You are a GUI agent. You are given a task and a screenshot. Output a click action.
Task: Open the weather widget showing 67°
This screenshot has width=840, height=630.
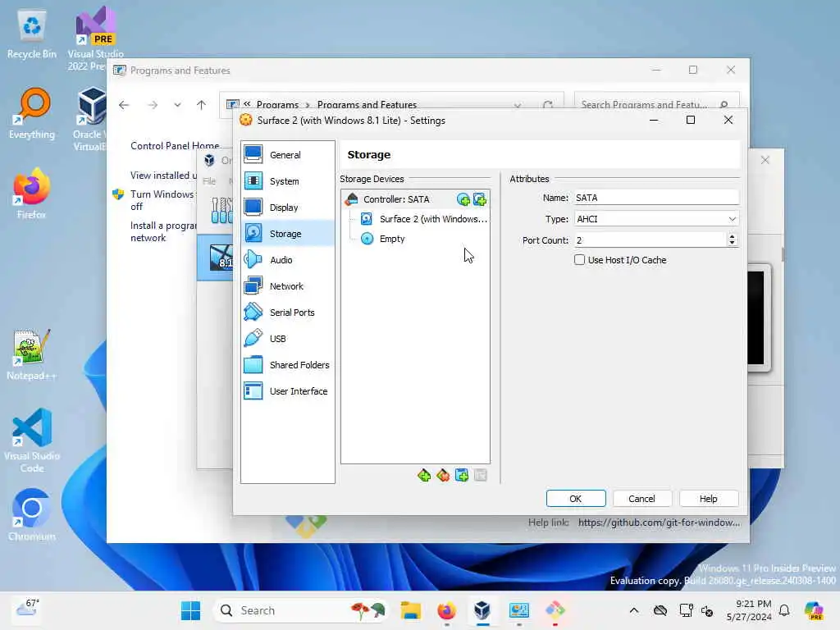[x=26, y=609]
